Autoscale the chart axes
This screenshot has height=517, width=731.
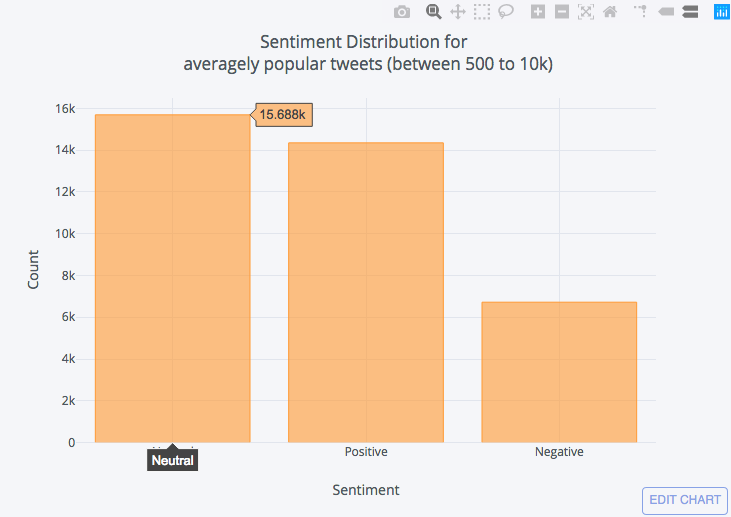click(586, 12)
